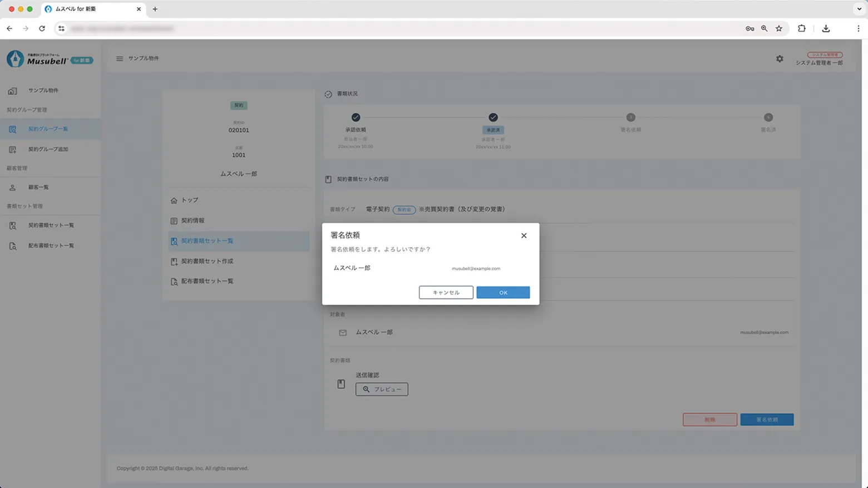Click the red 削除 button
Viewport: 868px width, 488px height.
pyautogui.click(x=709, y=420)
